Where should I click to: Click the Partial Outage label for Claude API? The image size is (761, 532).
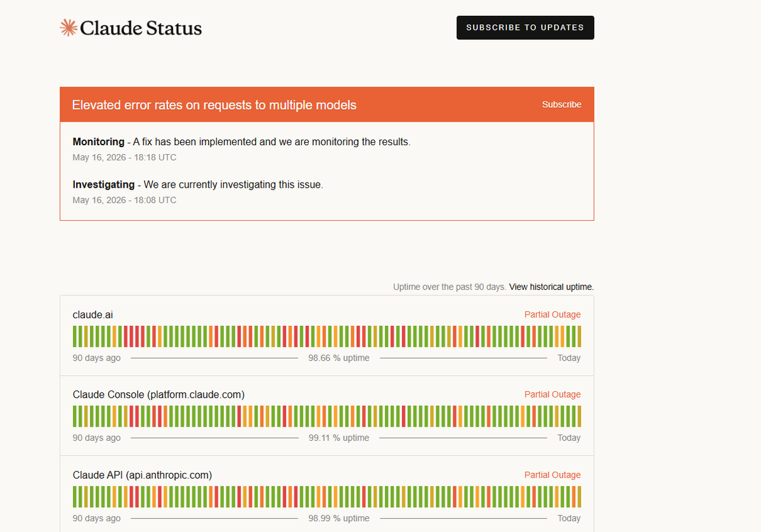click(x=552, y=475)
